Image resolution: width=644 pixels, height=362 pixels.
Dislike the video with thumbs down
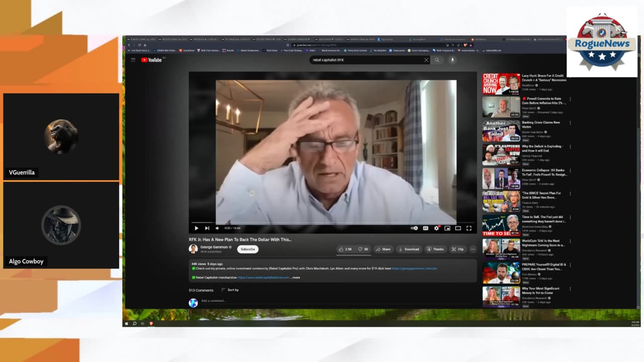coord(363,249)
